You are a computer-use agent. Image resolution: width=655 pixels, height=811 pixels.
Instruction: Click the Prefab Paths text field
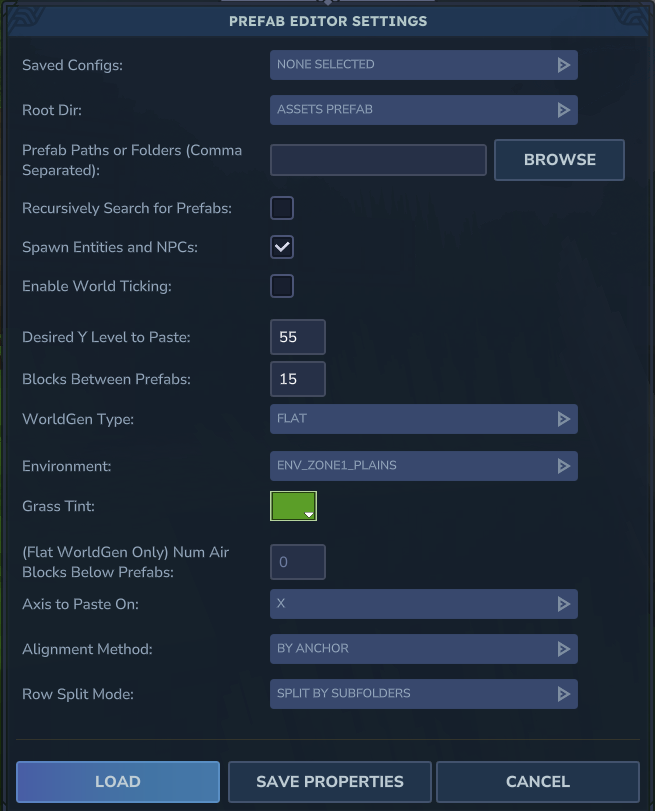coord(378,160)
